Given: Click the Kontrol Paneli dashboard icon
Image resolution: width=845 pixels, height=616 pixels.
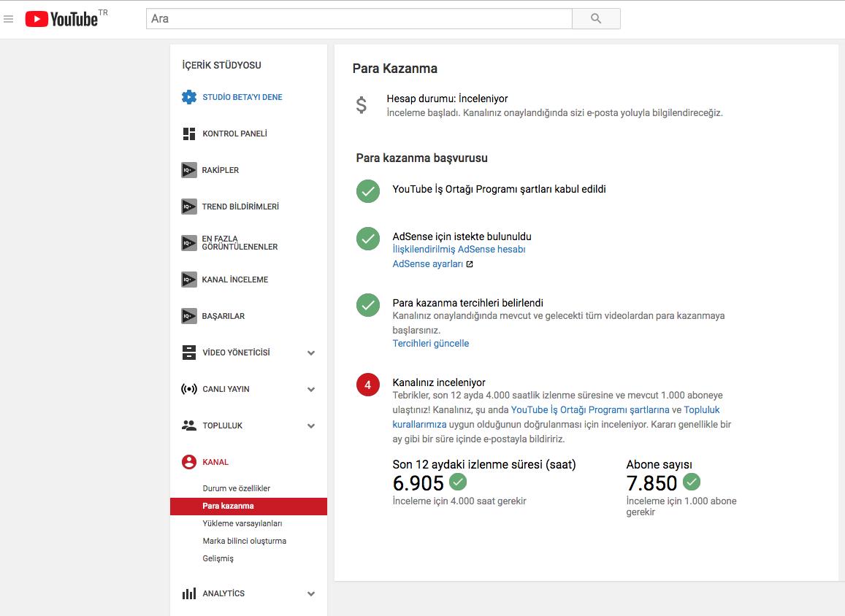Looking at the screenshot, I should (189, 134).
